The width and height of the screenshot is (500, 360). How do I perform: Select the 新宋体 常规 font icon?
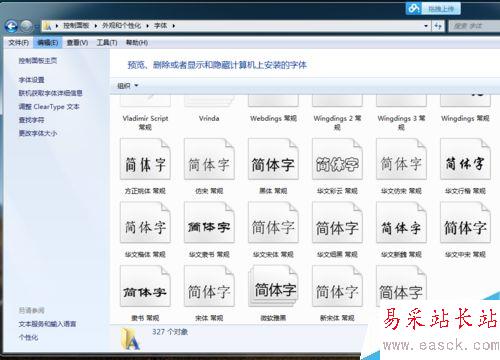(x=337, y=286)
